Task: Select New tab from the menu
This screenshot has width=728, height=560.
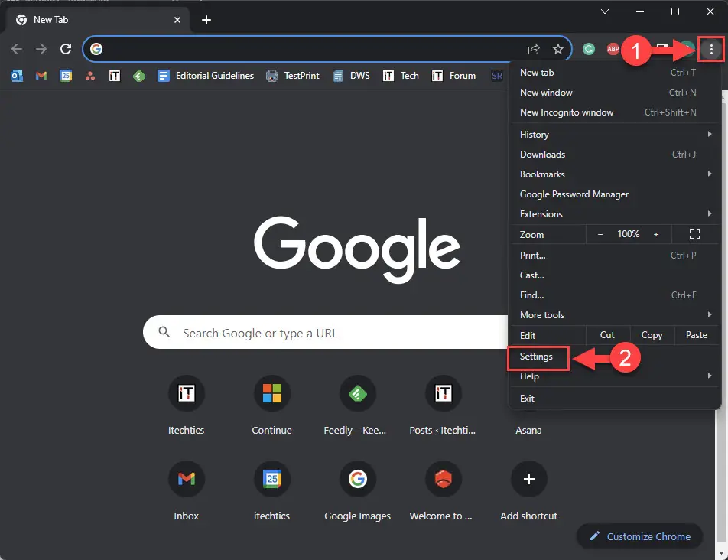Action: pyautogui.click(x=616, y=73)
